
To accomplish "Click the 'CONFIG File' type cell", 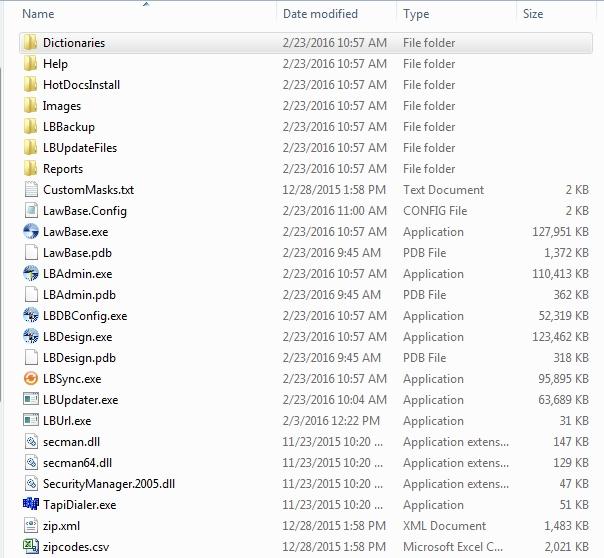I will 435,211.
